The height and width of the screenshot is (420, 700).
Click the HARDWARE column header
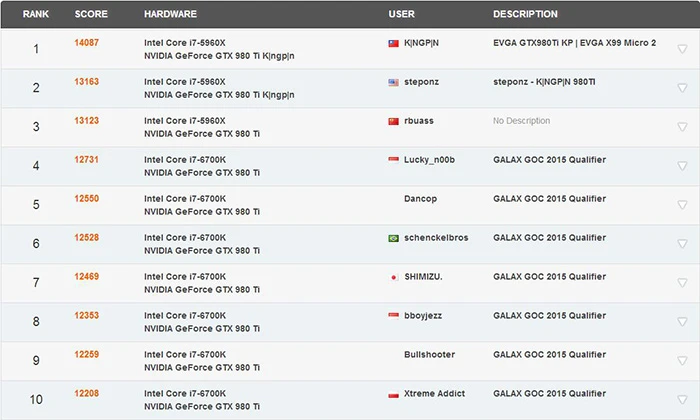click(x=170, y=15)
